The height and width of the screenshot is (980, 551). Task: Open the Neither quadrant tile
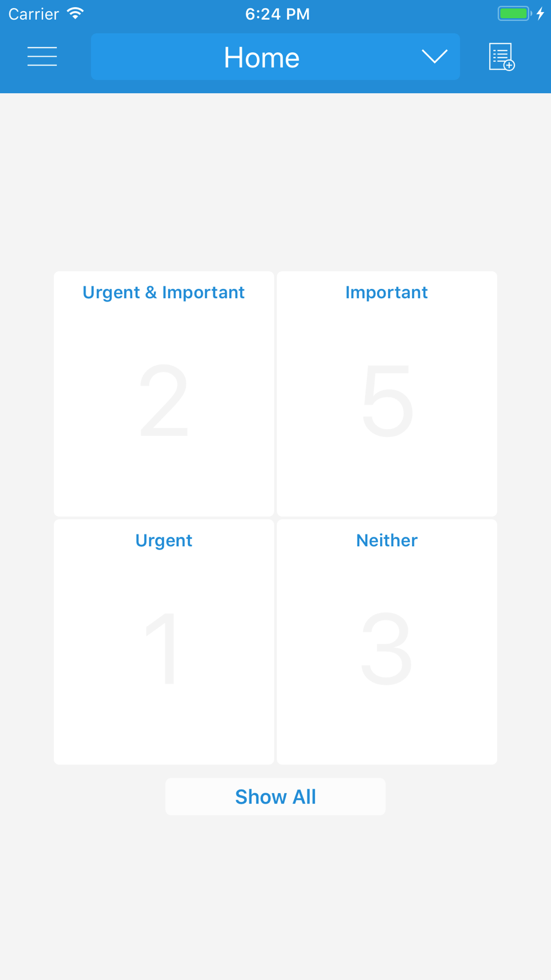(x=387, y=642)
